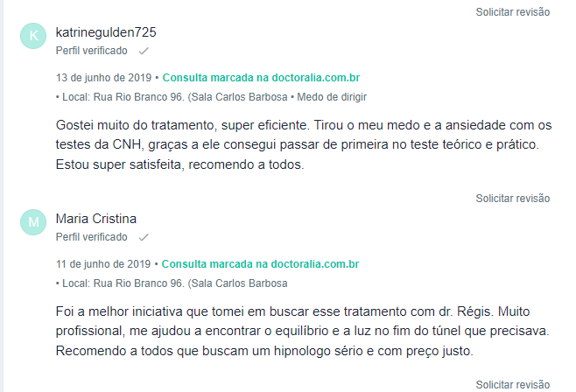Click the K avatar for katrinegulden725
Image resolution: width=576 pixels, height=392 pixels.
coord(33,36)
